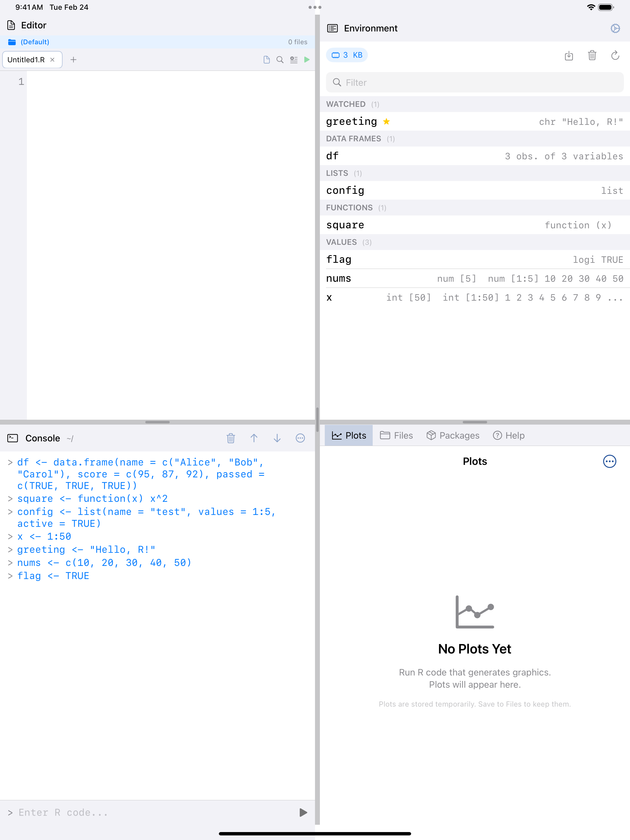The height and width of the screenshot is (840, 630).
Task: Collapse the VALUES section header
Action: pos(341,242)
